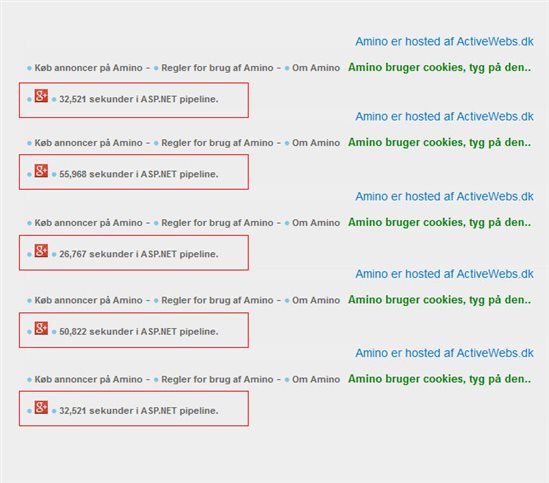The height and width of the screenshot is (483, 549).
Task: Click bottom green 'Amino bruger cookies' text
Action: 439,379
